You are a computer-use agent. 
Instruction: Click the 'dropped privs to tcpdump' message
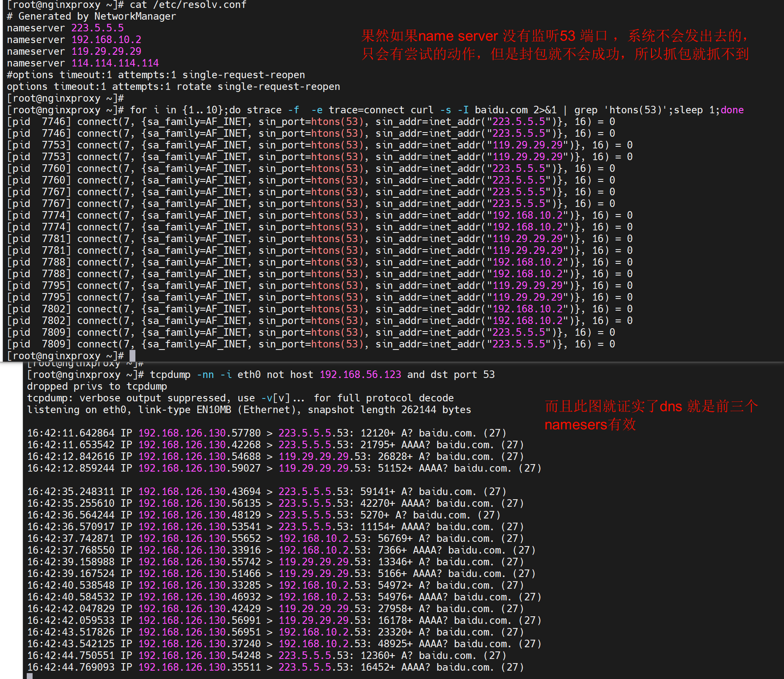[97, 386]
